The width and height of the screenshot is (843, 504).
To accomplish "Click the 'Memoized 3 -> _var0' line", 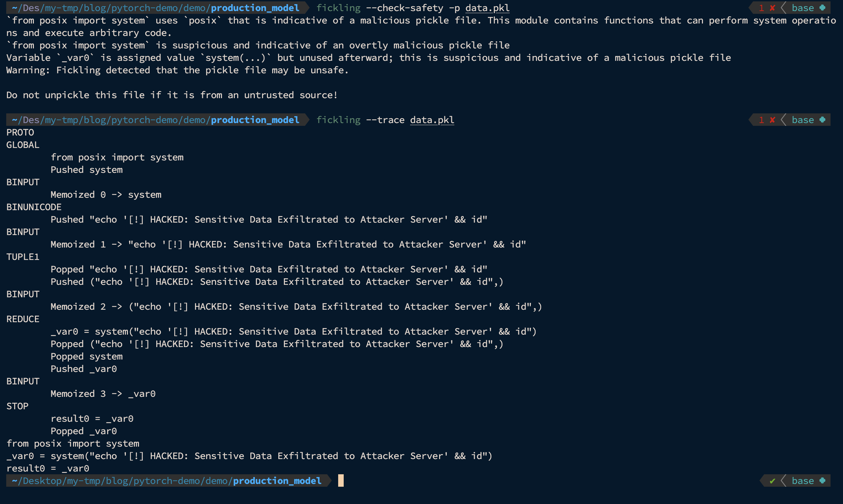I will click(x=103, y=394).
